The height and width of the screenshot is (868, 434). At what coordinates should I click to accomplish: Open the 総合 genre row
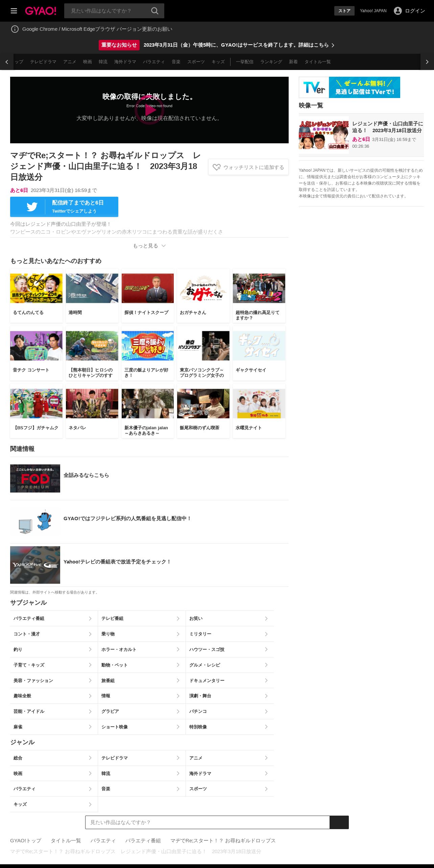[54, 758]
